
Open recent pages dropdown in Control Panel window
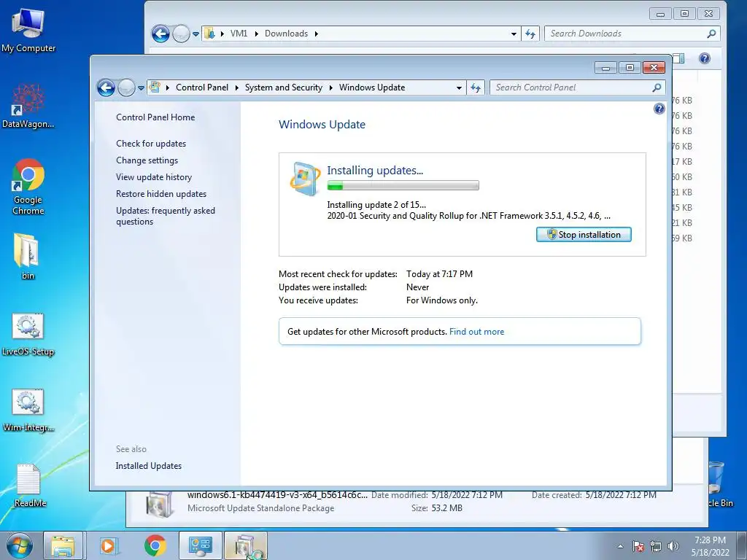(x=141, y=88)
